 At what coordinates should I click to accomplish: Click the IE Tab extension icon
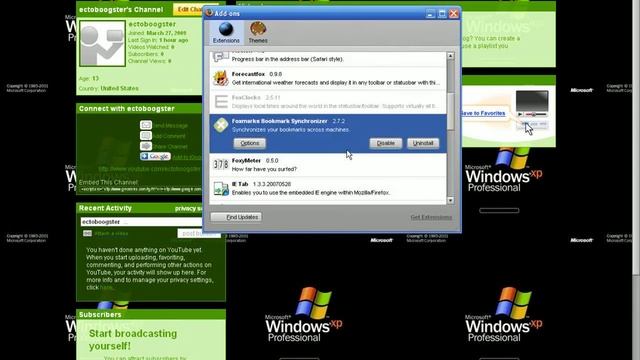[221, 189]
